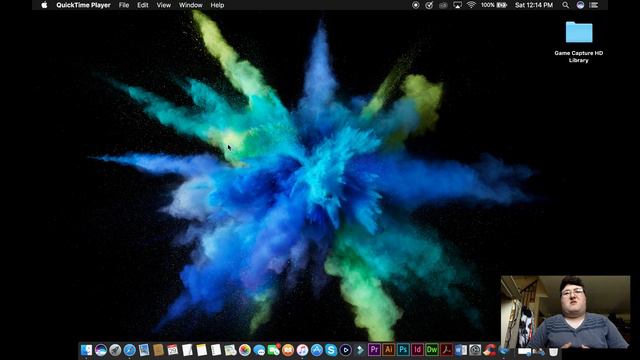Open the Calendar app in Dock
Screen dimensions: 640x360
(x=173, y=350)
